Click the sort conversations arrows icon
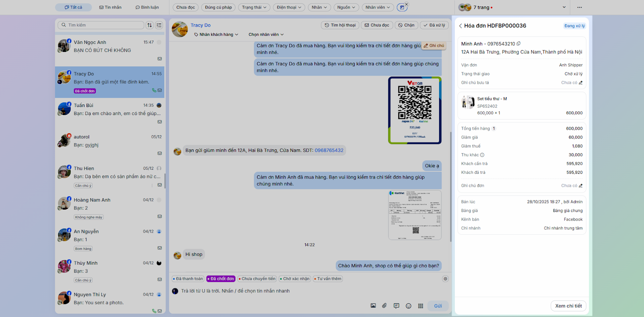This screenshot has width=644, height=317. point(150,25)
